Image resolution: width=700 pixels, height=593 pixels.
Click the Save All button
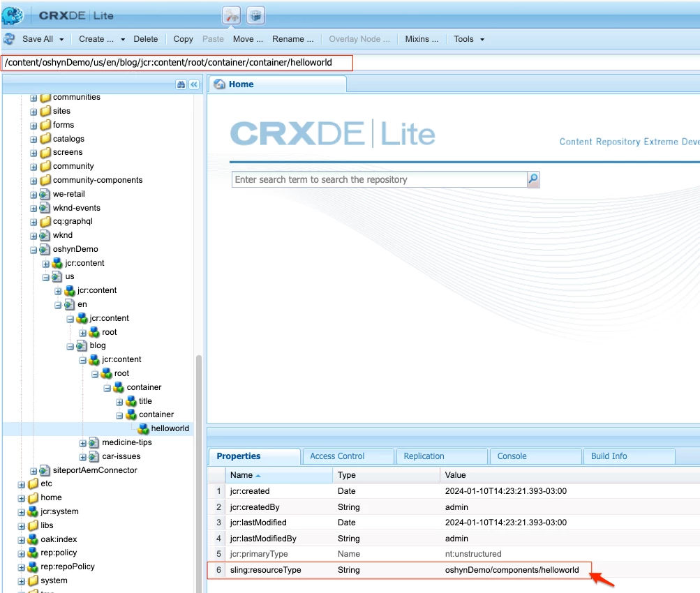tap(38, 39)
